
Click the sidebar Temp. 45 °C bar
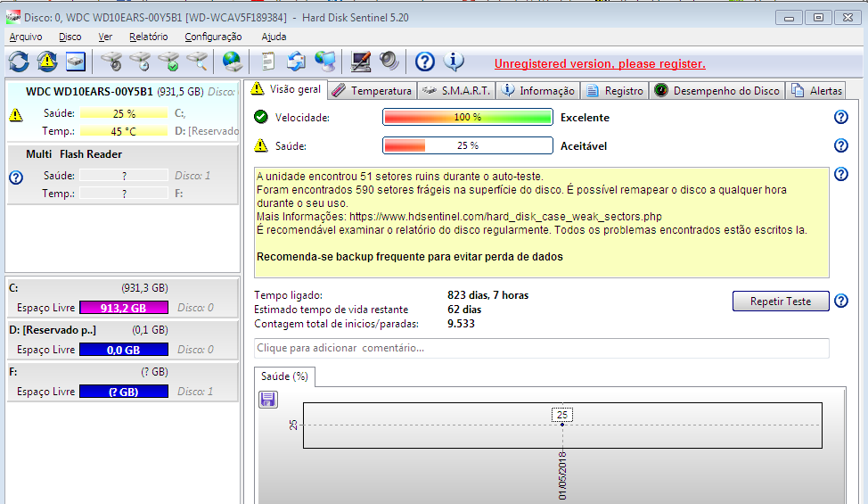click(124, 131)
